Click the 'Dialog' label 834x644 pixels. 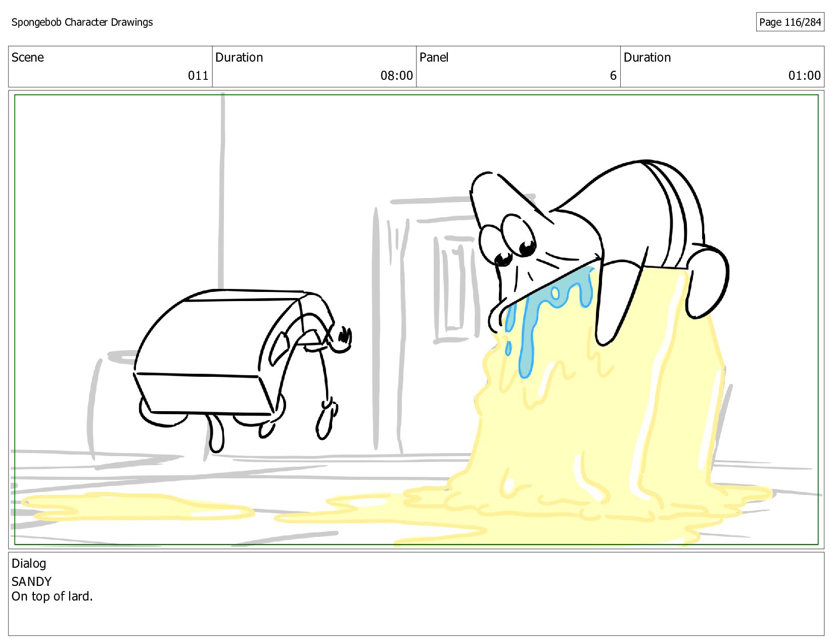click(29, 564)
